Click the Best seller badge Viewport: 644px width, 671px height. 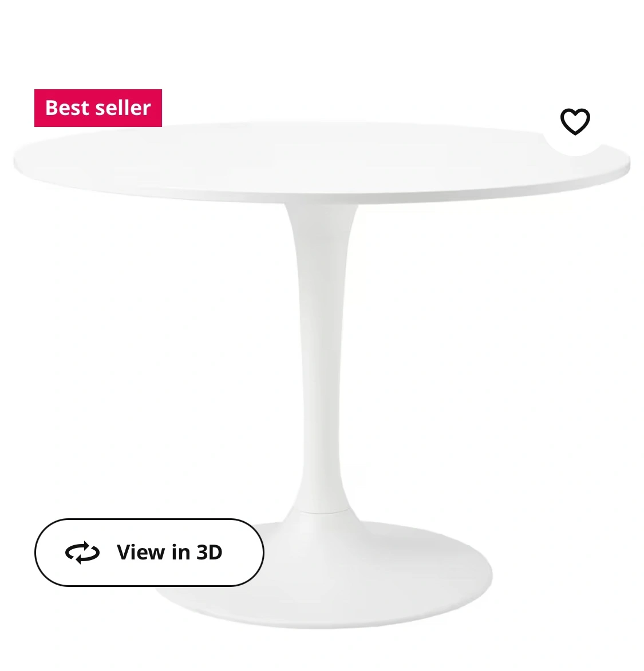(98, 108)
